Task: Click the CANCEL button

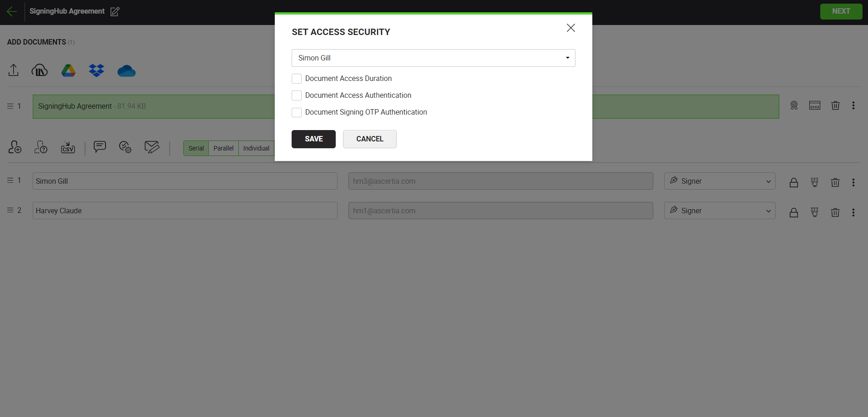Action: pos(369,139)
